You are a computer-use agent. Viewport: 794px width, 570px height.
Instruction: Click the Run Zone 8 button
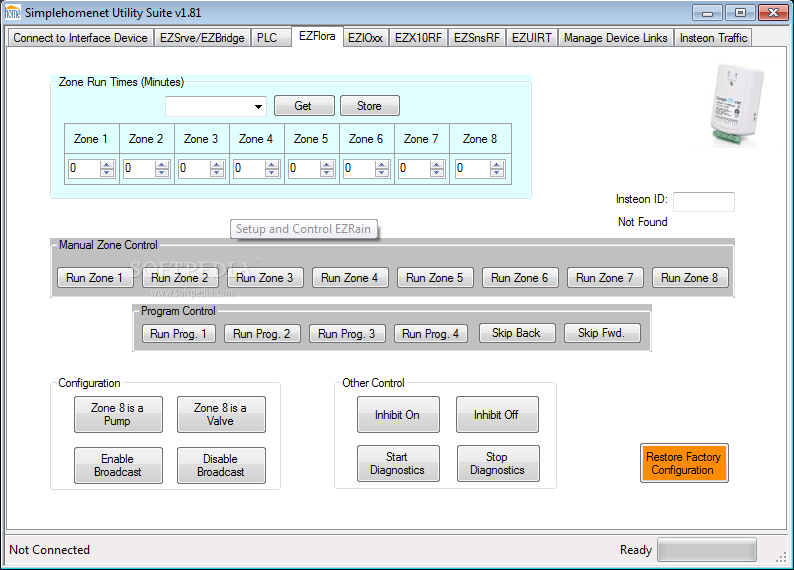click(691, 278)
